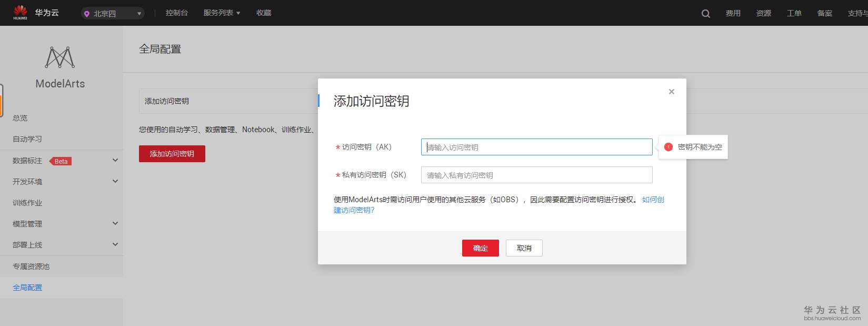868x326 pixels.
Task: Focus the 访问密钥 (AK) input field
Action: pos(536,147)
